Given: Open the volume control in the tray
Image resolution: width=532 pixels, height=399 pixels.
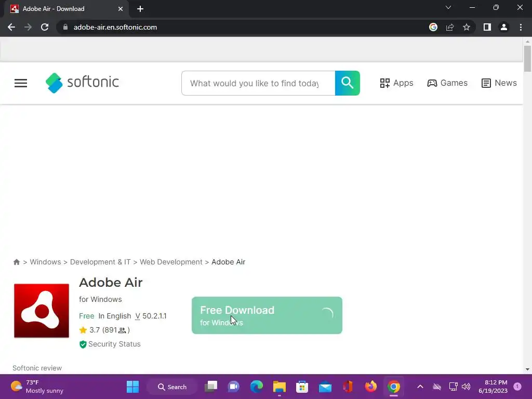Looking at the screenshot, I should coord(466,387).
